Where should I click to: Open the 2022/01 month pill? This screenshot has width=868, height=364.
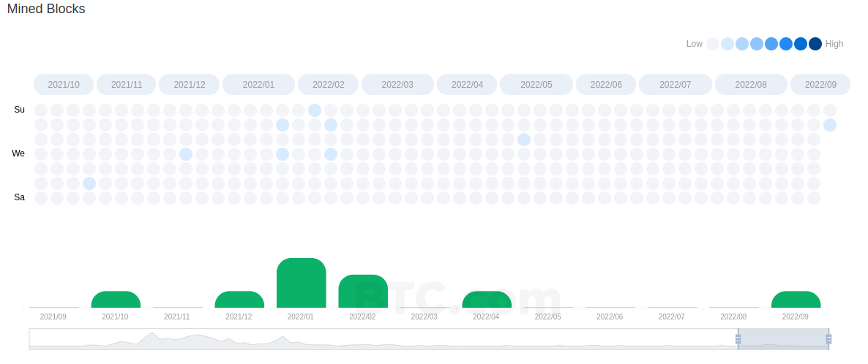(x=258, y=85)
